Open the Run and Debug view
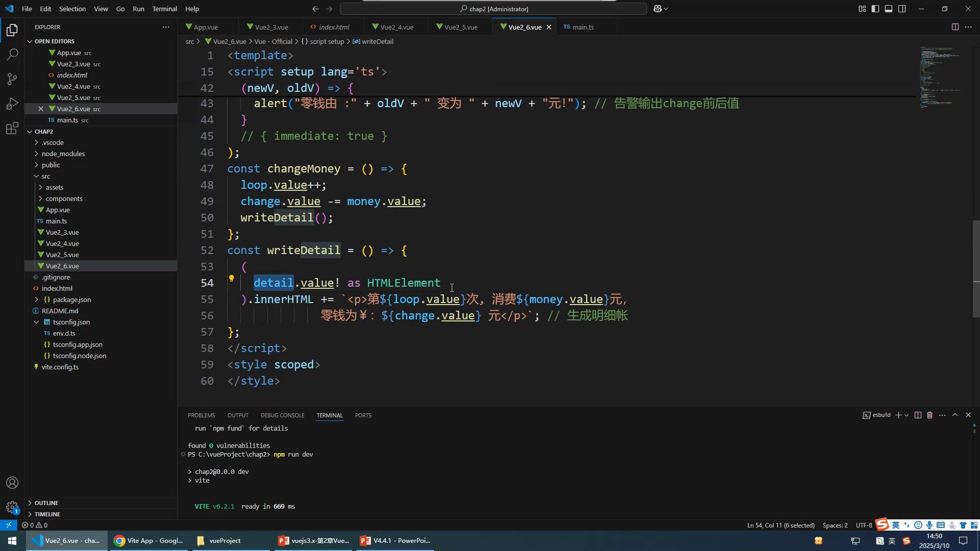The width and height of the screenshot is (980, 551). coord(12,104)
